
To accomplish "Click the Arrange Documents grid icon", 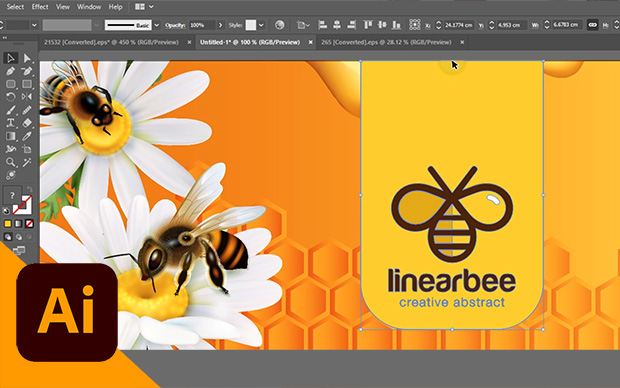I will [140, 7].
